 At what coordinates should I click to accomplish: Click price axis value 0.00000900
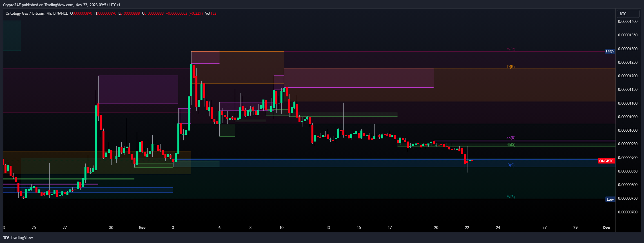(627, 158)
